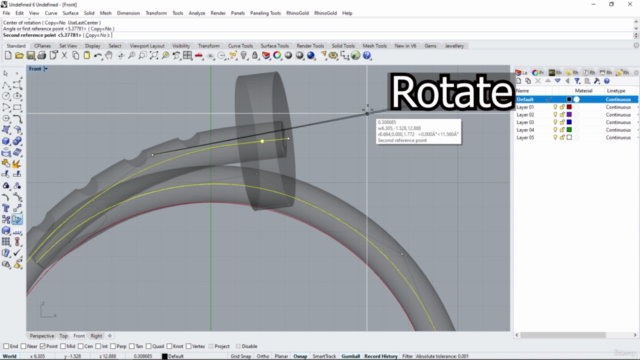Image resolution: width=640 pixels, height=360 pixels.
Task: Toggle Grid Snap in status bar
Action: (241, 356)
